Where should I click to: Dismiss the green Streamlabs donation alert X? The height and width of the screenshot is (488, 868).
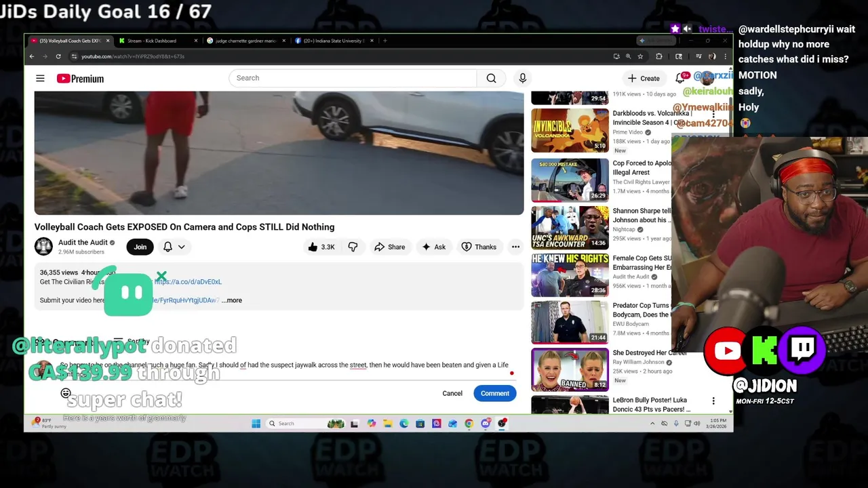click(161, 277)
